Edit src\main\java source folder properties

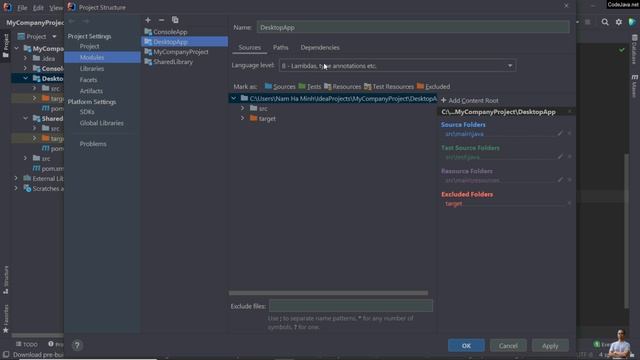(560, 133)
